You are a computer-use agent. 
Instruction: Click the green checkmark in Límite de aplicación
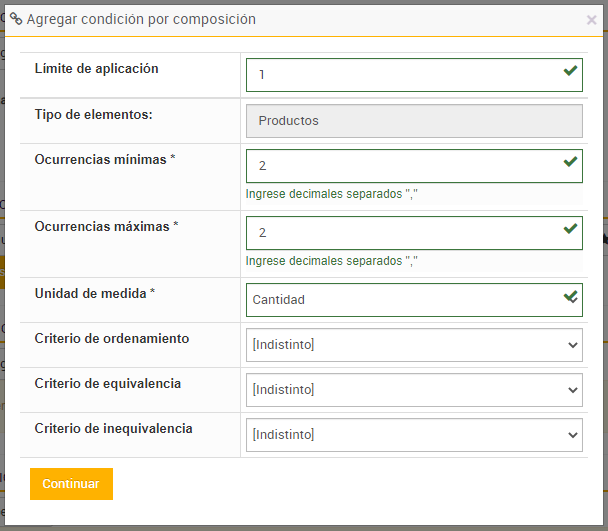pos(570,71)
